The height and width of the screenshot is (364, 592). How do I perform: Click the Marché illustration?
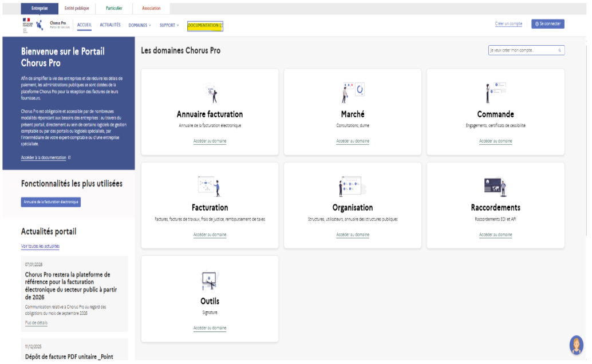[x=353, y=93]
